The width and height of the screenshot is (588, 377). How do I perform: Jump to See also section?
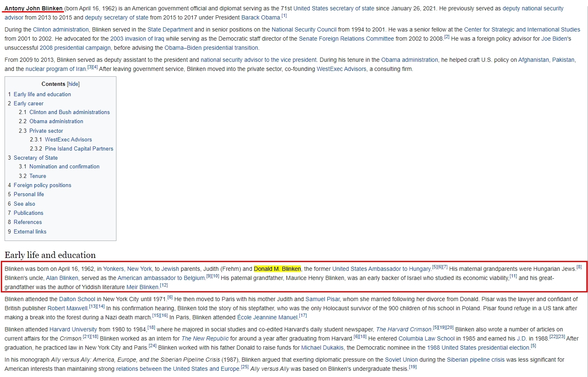click(x=24, y=204)
